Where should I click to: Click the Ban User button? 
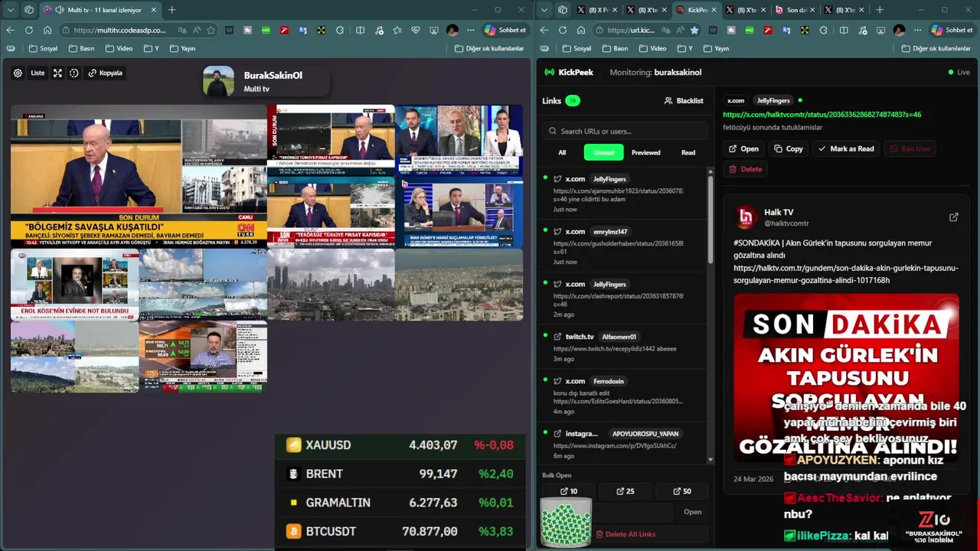(x=910, y=148)
